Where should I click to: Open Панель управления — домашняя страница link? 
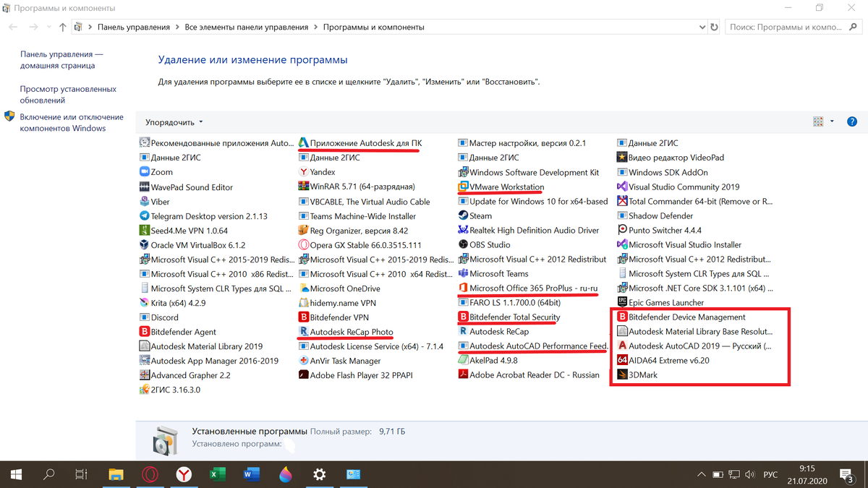(61, 60)
